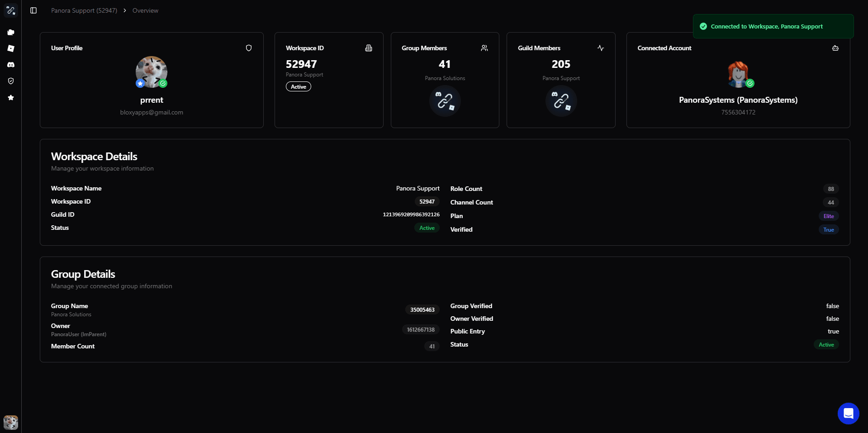
Task: Click the Channel Count badge 44
Action: pos(831,202)
